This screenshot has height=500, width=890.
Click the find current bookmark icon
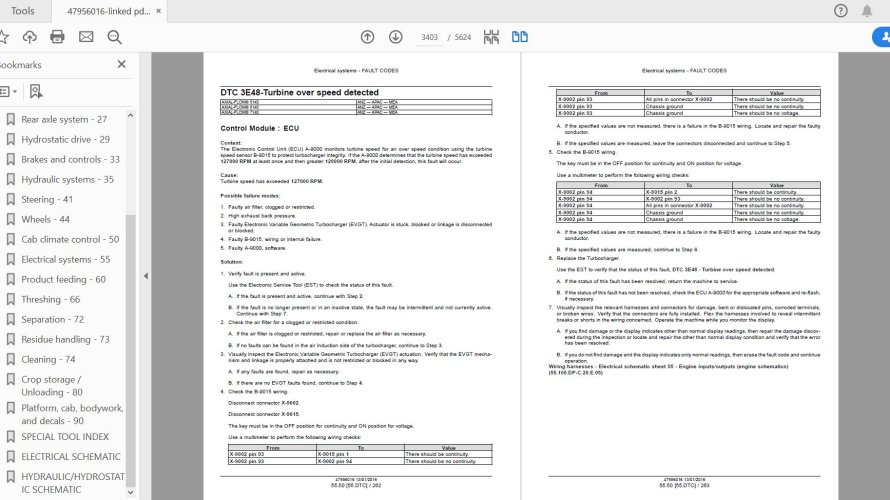point(36,91)
